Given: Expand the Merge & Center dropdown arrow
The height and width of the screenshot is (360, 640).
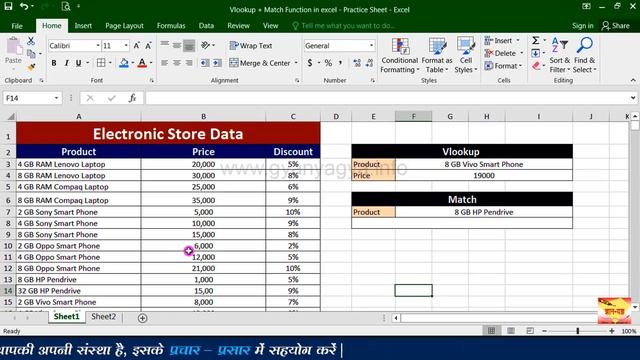Looking at the screenshot, I should pos(296,63).
